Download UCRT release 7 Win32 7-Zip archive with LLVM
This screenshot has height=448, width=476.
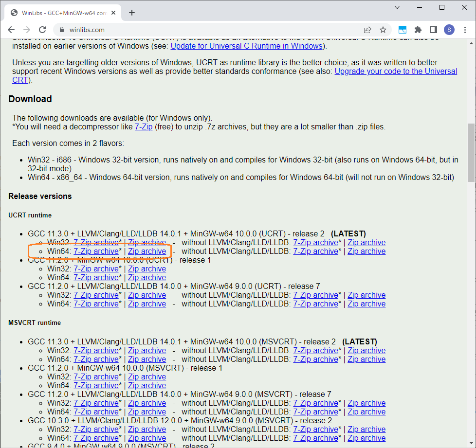click(96, 295)
